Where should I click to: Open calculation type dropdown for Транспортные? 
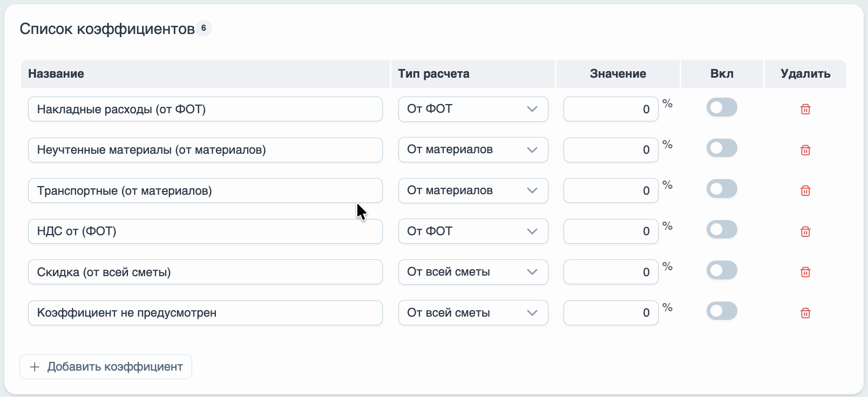point(473,190)
